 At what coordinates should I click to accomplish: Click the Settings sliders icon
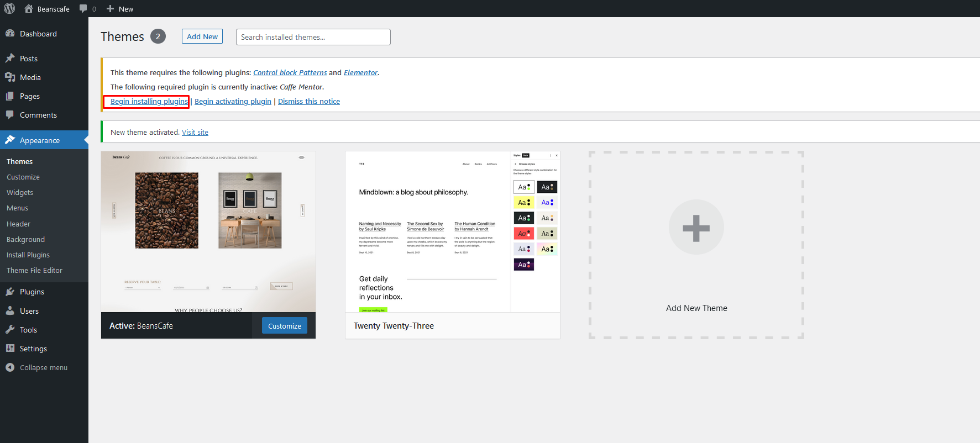coord(10,348)
